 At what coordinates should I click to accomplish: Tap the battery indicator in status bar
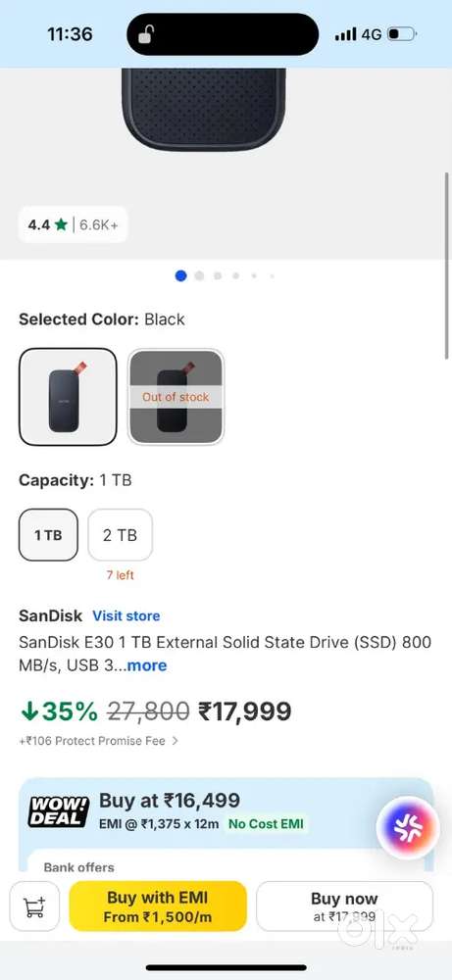[402, 34]
